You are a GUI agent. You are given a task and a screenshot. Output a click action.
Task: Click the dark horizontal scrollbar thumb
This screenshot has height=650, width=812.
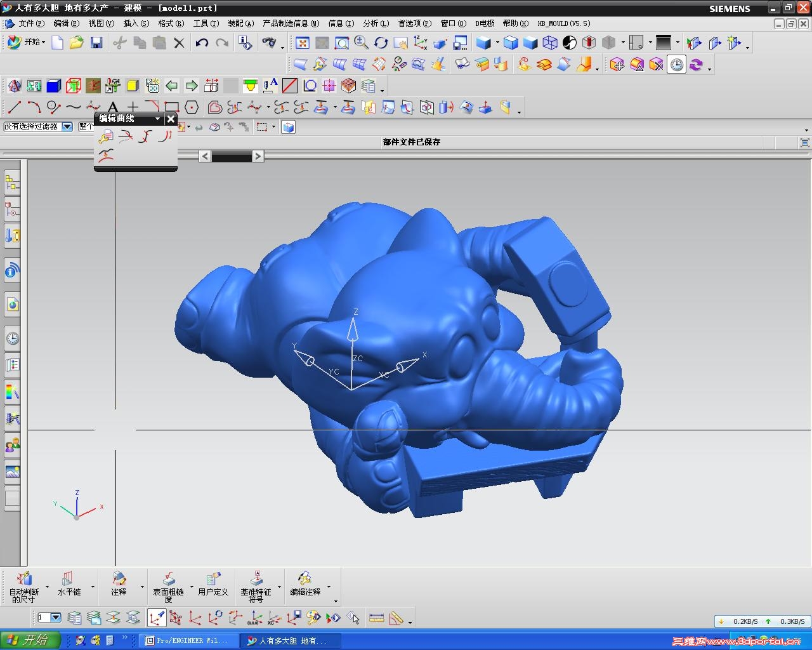click(x=232, y=156)
